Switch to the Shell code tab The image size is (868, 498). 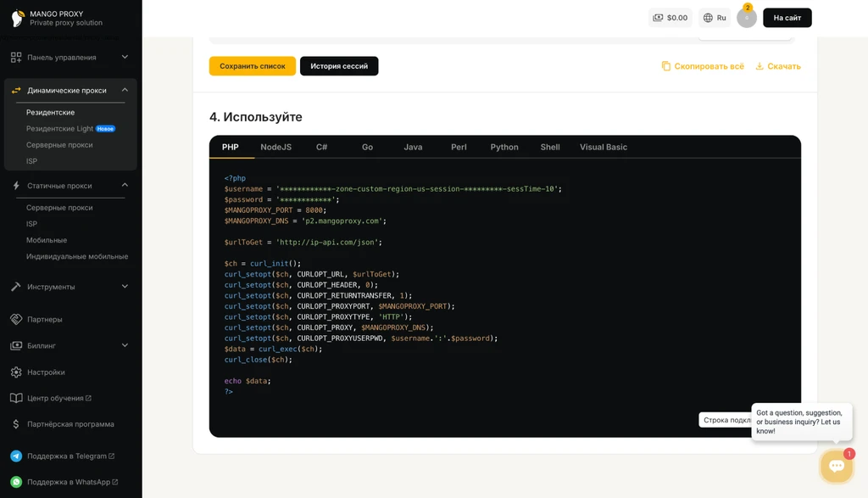549,147
